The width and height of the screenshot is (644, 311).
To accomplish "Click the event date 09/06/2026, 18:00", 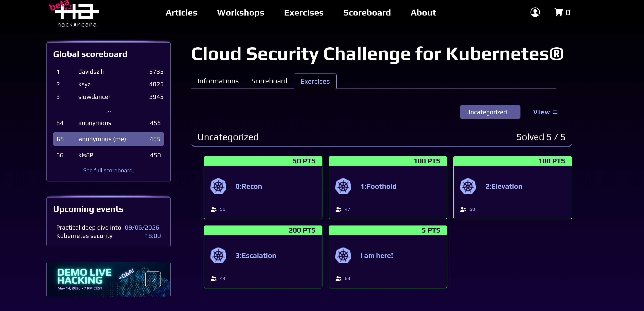I will (x=143, y=232).
